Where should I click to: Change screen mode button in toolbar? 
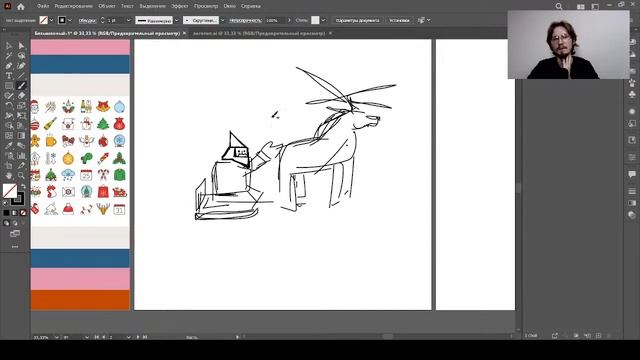15,234
